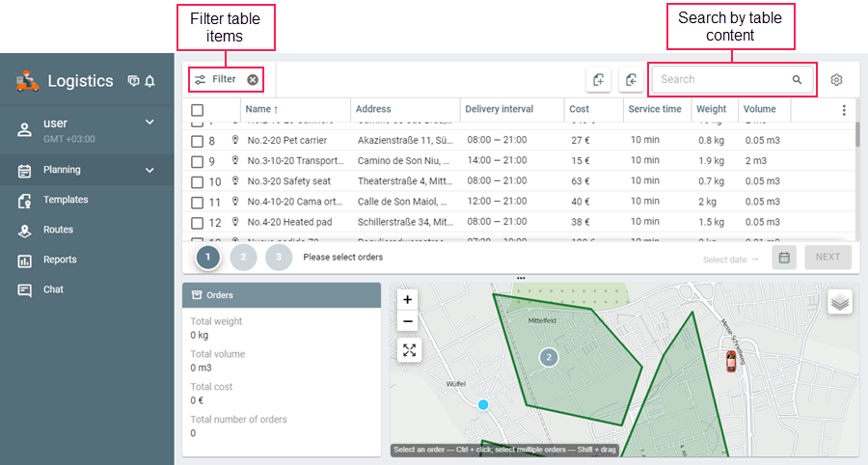This screenshot has width=868, height=465.
Task: Select order No.2-20 Pet carrier checkbox
Action: pyautogui.click(x=197, y=141)
